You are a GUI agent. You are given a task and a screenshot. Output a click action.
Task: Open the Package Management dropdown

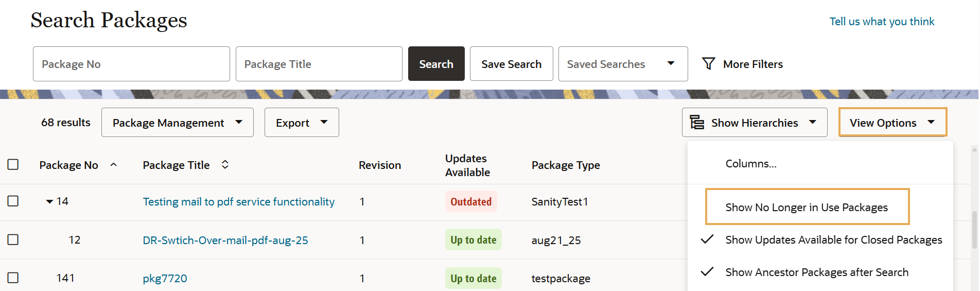(177, 123)
